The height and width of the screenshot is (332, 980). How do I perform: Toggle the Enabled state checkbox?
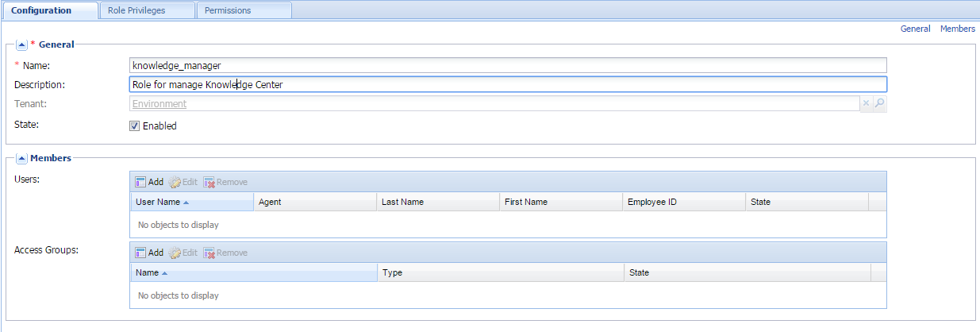[135, 125]
